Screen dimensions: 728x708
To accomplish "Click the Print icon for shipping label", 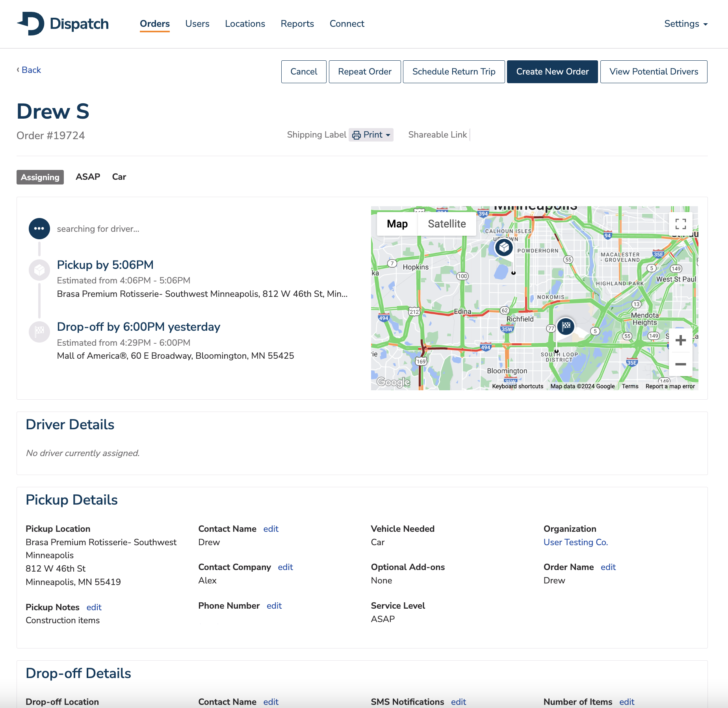I will [356, 134].
